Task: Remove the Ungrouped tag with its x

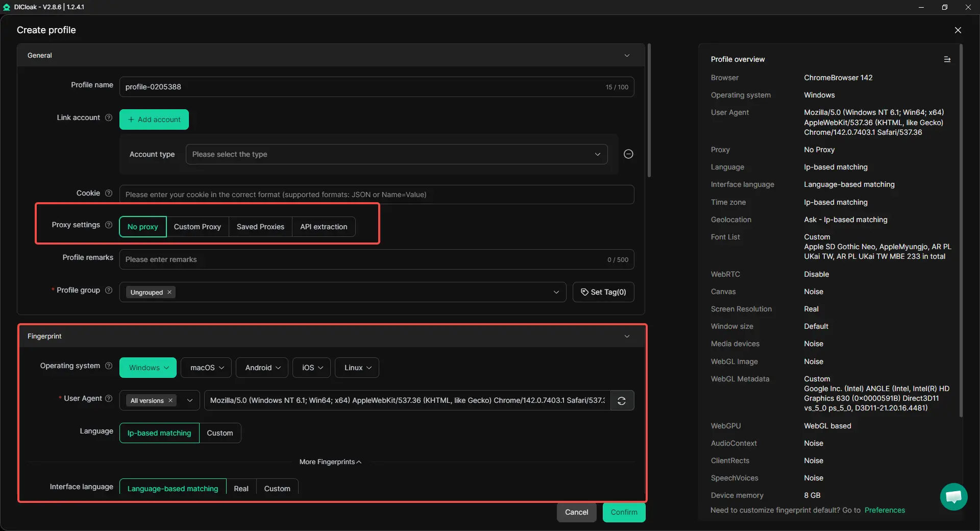Action: pos(169,292)
